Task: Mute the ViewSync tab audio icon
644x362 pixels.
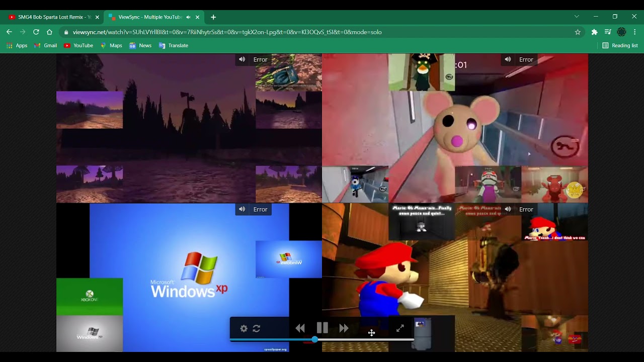Action: click(x=188, y=17)
